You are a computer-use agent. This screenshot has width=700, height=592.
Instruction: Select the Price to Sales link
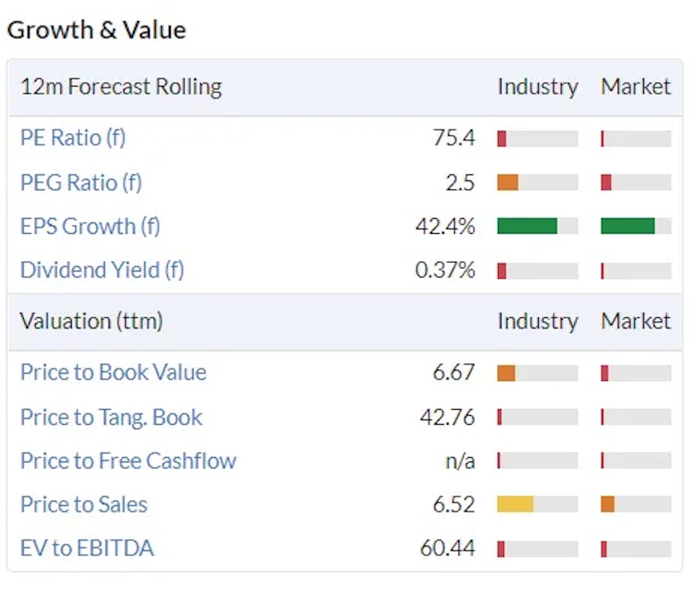click(x=83, y=504)
